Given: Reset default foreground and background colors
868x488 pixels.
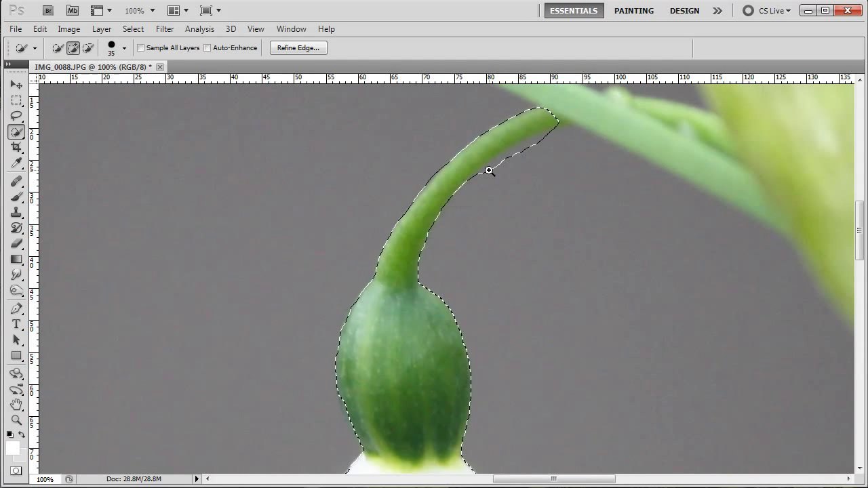Looking at the screenshot, I should [9, 434].
